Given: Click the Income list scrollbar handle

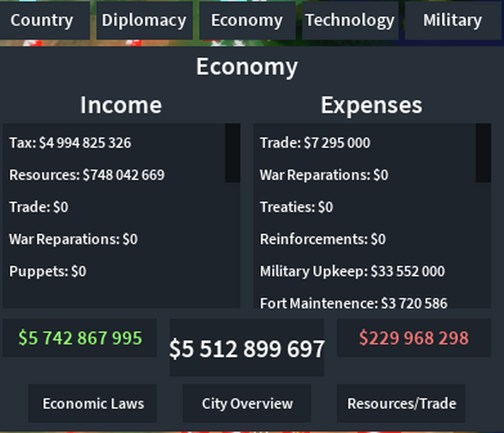Looking at the screenshot, I should coord(232,153).
